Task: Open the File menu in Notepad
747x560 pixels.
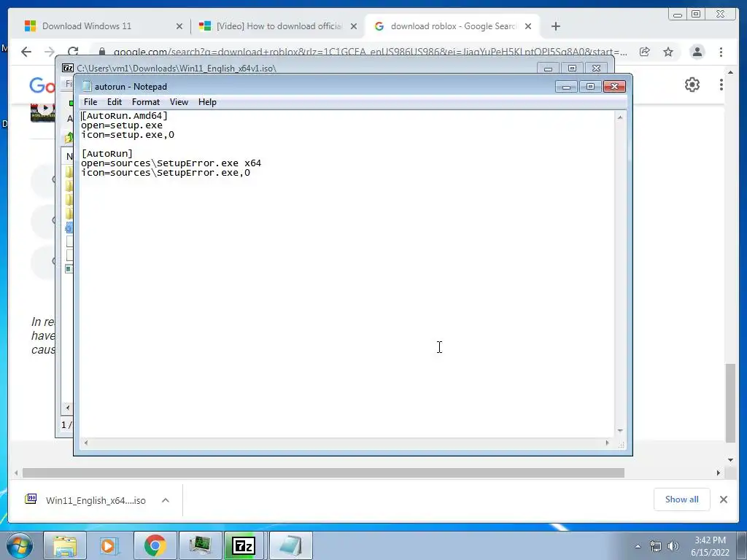Action: click(x=90, y=102)
